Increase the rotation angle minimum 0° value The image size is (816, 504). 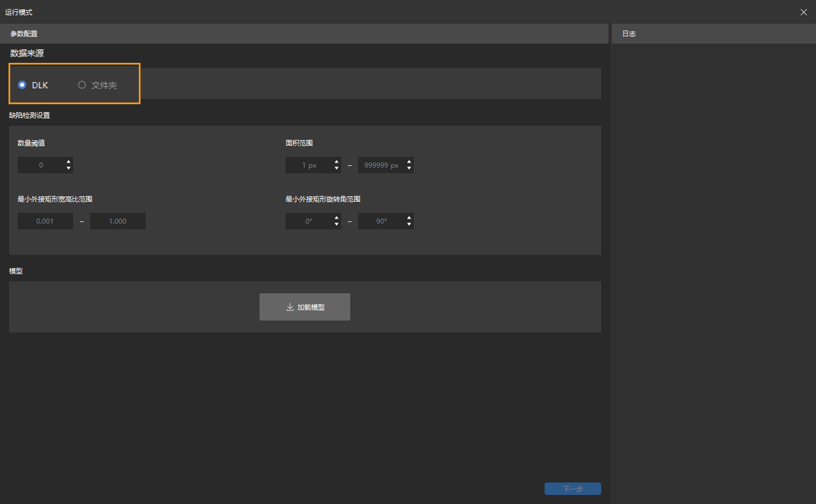[337, 217]
